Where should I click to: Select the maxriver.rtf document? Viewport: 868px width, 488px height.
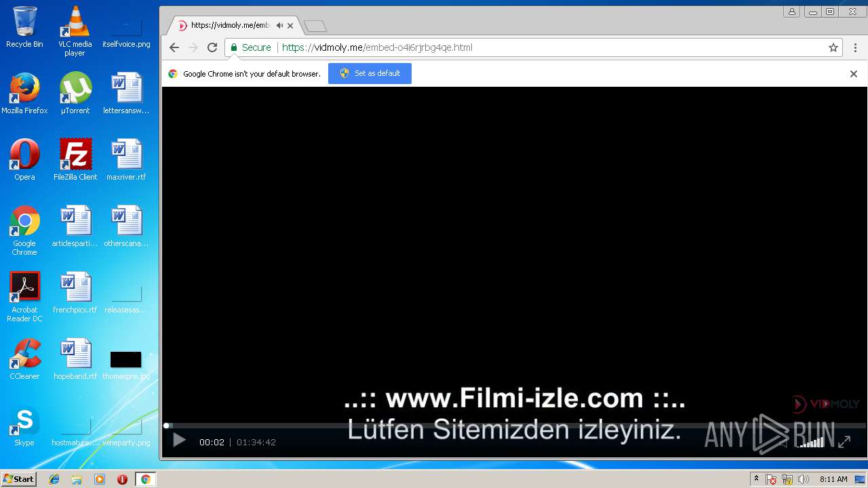click(126, 160)
